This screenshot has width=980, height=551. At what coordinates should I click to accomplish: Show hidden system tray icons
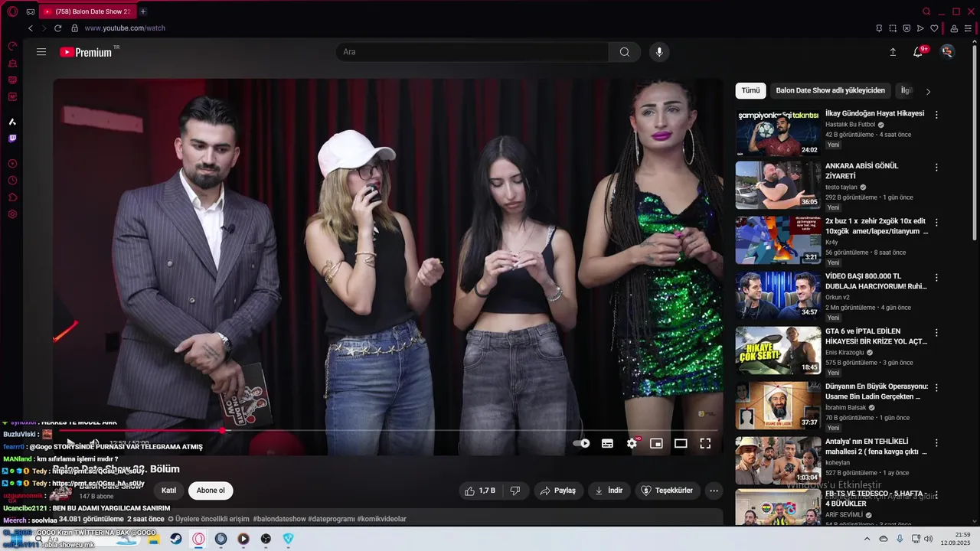coord(867,539)
